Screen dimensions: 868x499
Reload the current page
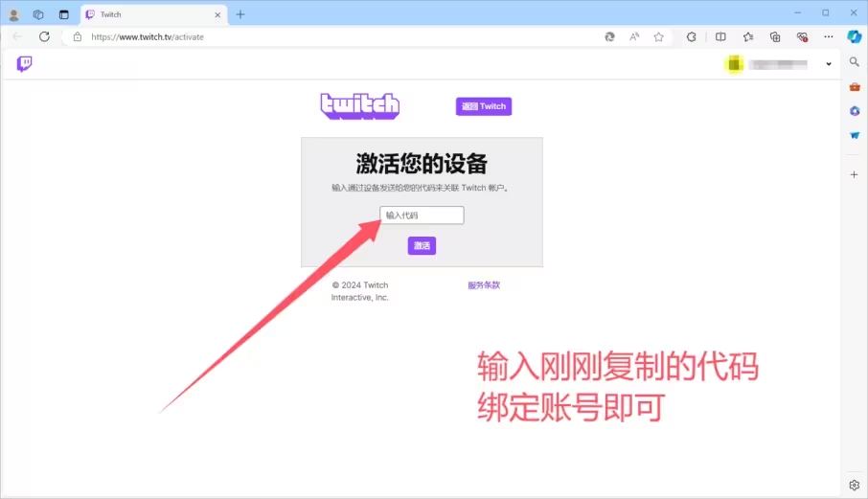44,37
